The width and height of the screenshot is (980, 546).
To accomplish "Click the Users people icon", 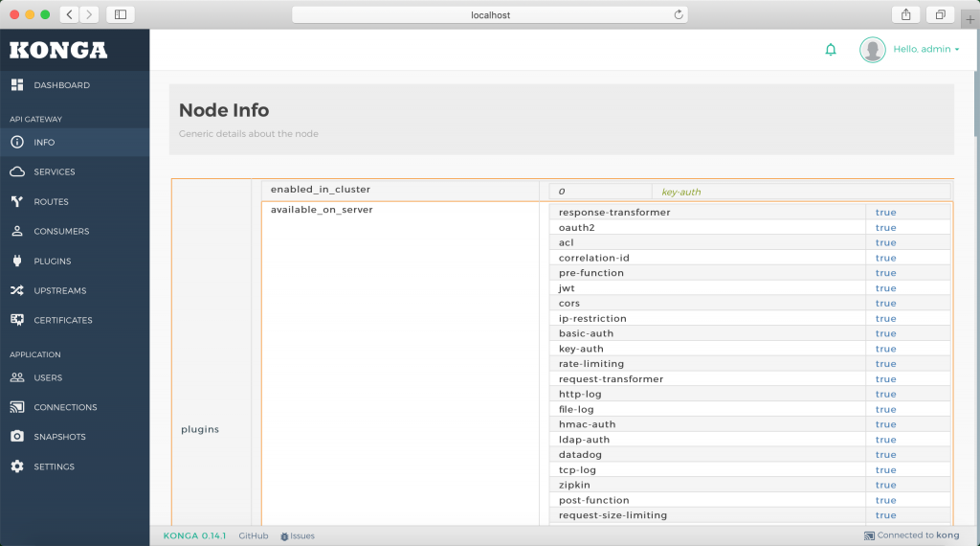I will click(17, 377).
